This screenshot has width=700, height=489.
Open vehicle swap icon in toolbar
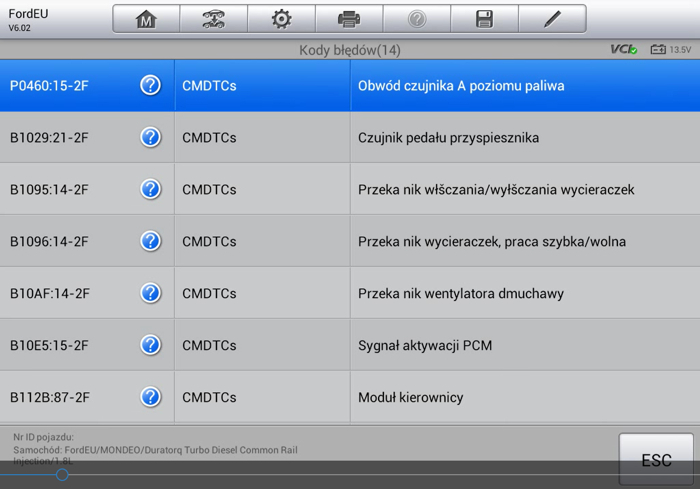pyautogui.click(x=213, y=19)
